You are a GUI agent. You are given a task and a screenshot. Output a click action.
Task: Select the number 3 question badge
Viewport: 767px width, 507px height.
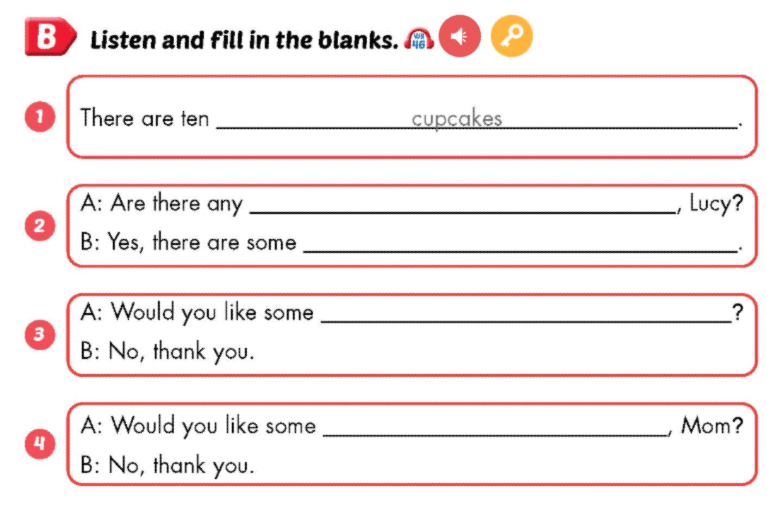[x=39, y=335]
